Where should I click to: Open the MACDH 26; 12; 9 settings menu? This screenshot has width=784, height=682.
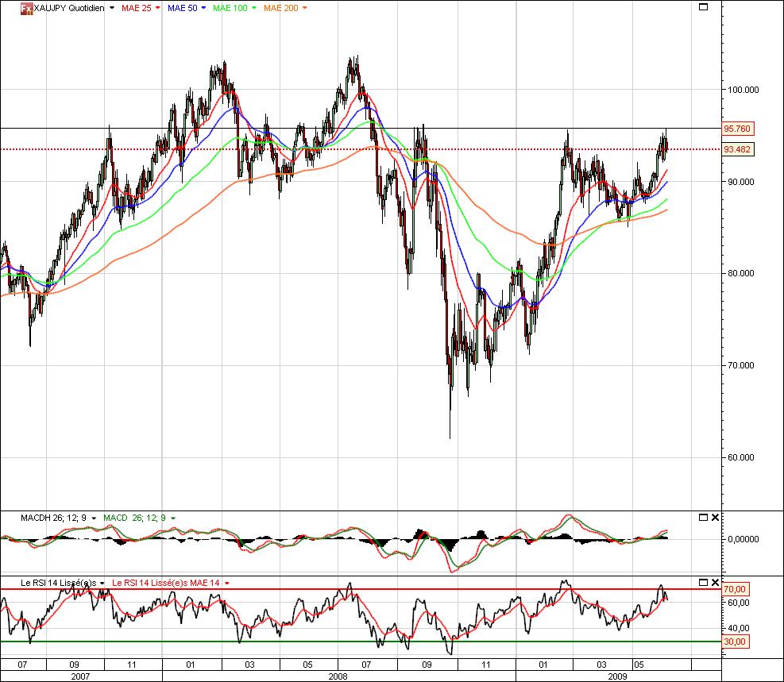[x=94, y=518]
